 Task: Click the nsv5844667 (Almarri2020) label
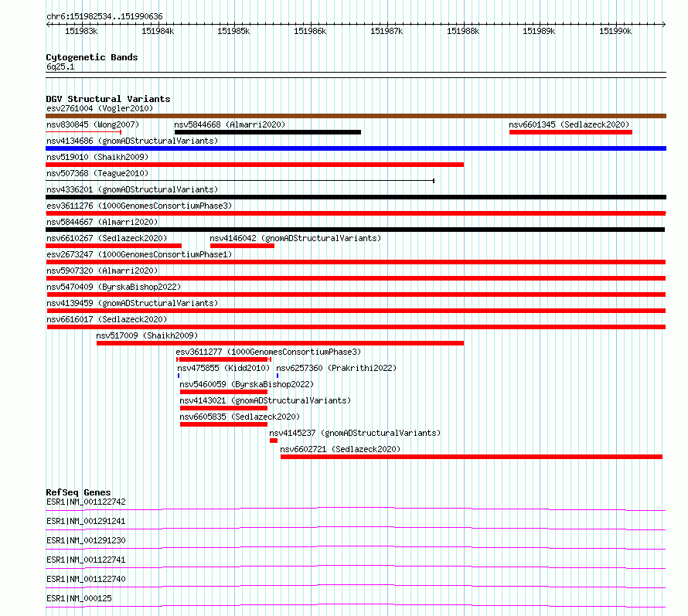coord(102,222)
